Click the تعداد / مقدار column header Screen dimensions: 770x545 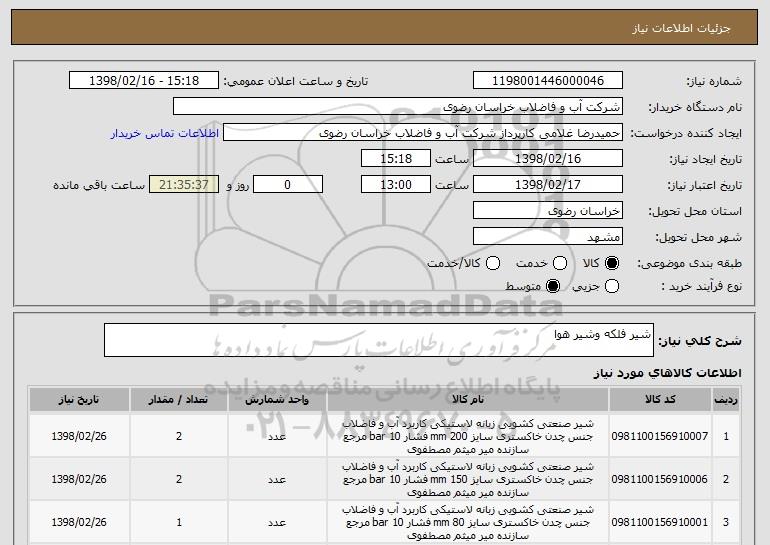click(179, 400)
